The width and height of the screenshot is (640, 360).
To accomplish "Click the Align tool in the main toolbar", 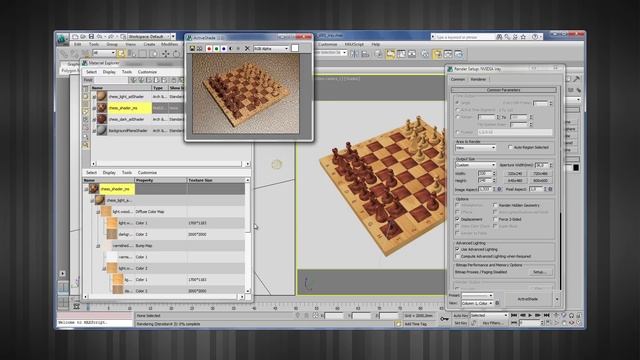I will [365, 53].
